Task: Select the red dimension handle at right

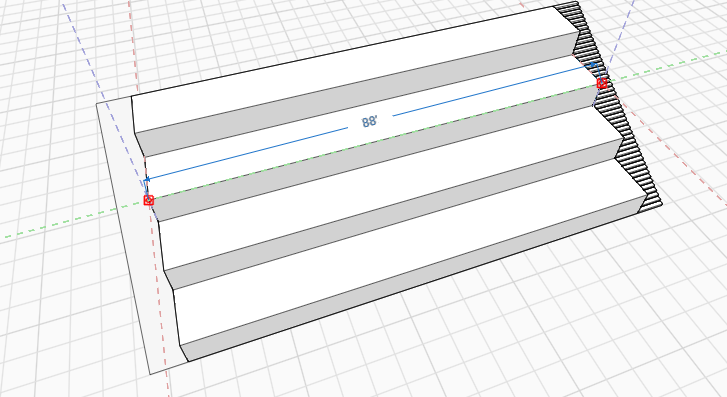Action: pos(602,83)
